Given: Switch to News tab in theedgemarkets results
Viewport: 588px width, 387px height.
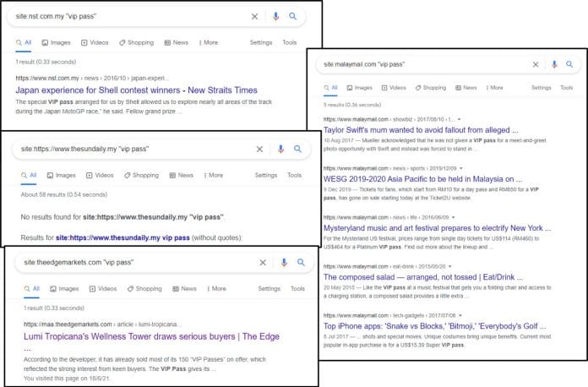Looking at the screenshot, I should tap(178, 289).
